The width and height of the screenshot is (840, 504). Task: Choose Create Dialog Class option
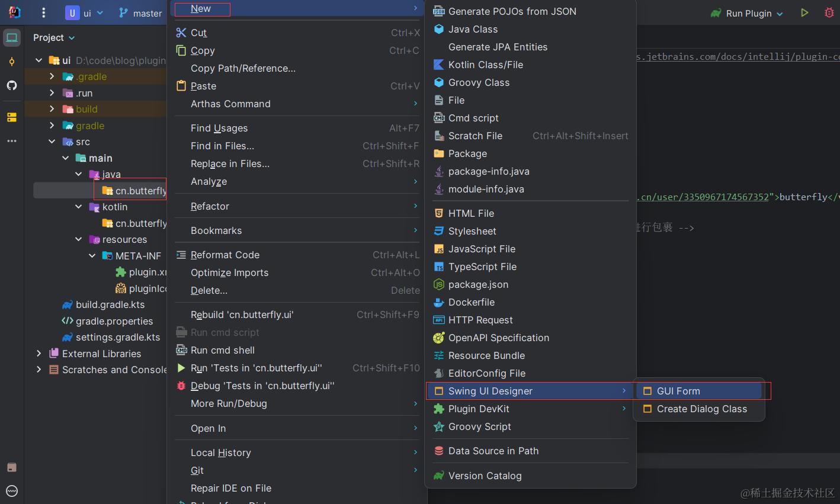coord(699,409)
